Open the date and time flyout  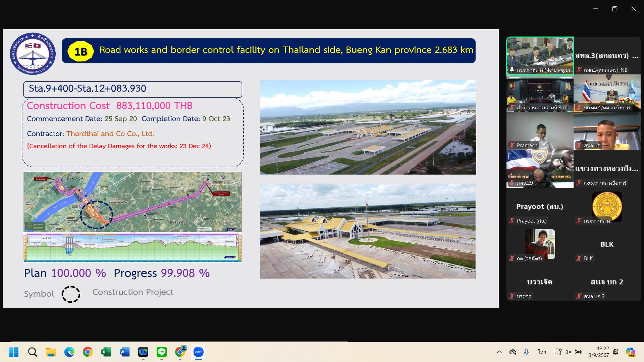pos(599,352)
